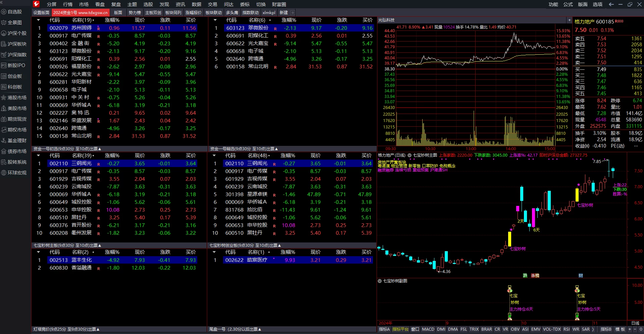Show more indicators with the right chevron
Viewport: 644px width, 334px height.
click(x=593, y=329)
